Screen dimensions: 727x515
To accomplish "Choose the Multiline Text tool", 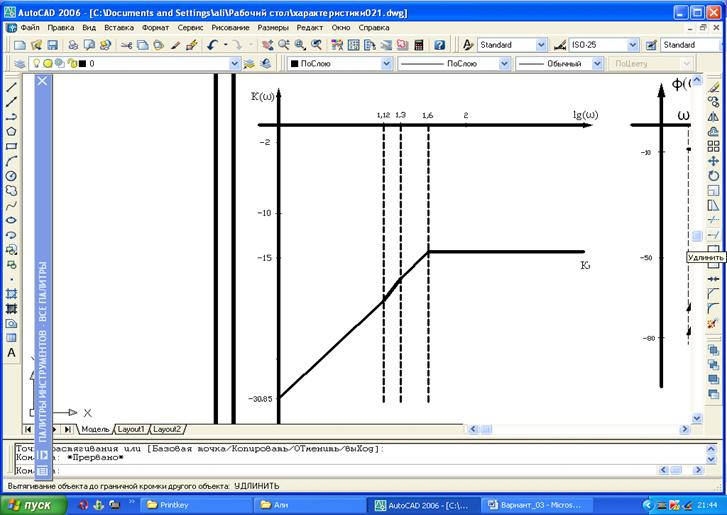I will coord(11,353).
